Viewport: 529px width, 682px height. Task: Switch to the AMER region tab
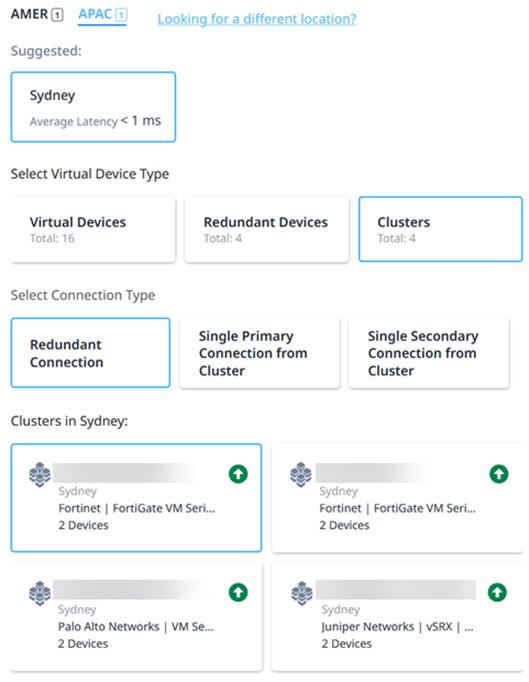coord(37,14)
